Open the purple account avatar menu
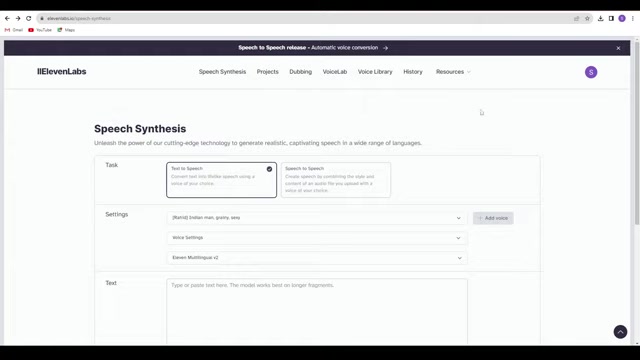The image size is (640, 360). pyautogui.click(x=591, y=72)
